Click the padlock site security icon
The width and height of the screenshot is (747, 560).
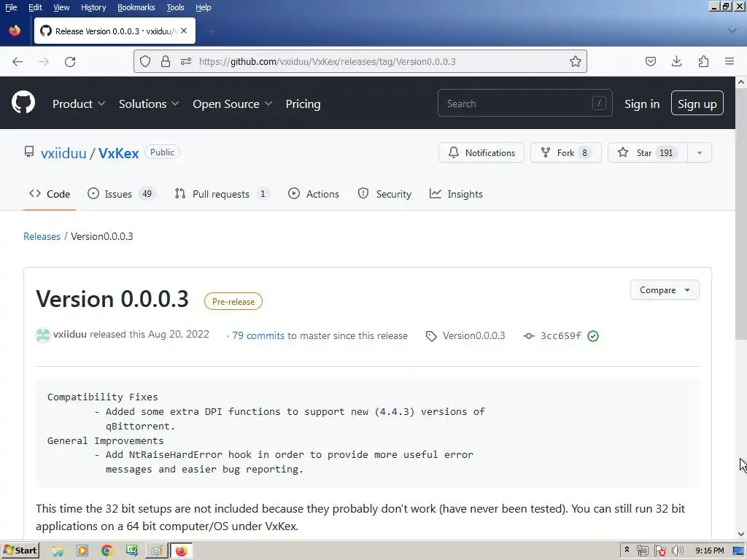pos(166,61)
